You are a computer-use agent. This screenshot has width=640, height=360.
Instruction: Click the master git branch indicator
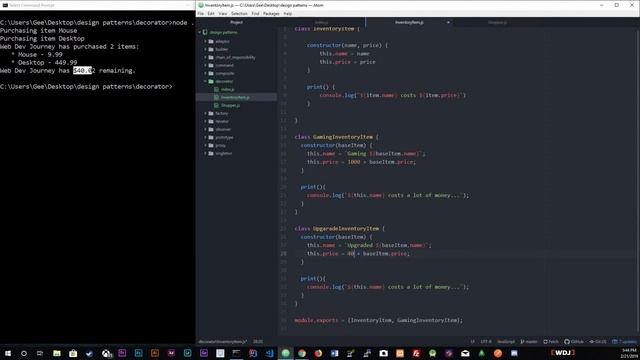click(529, 342)
